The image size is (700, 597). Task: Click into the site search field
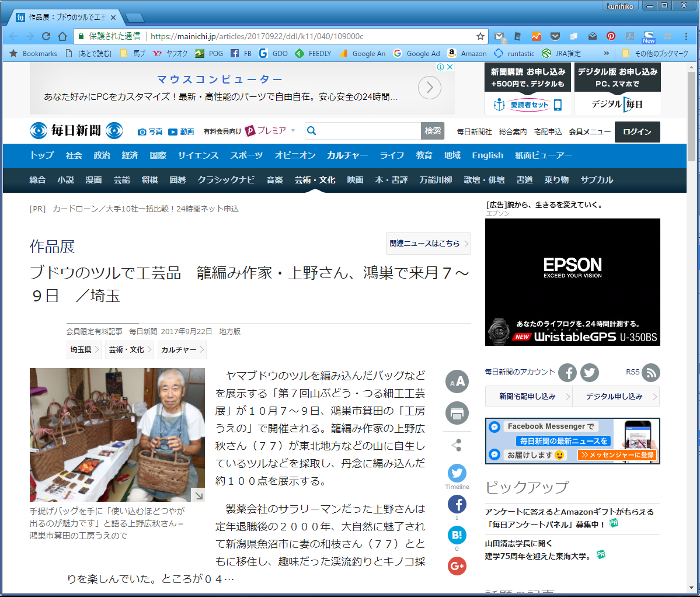[x=369, y=131]
